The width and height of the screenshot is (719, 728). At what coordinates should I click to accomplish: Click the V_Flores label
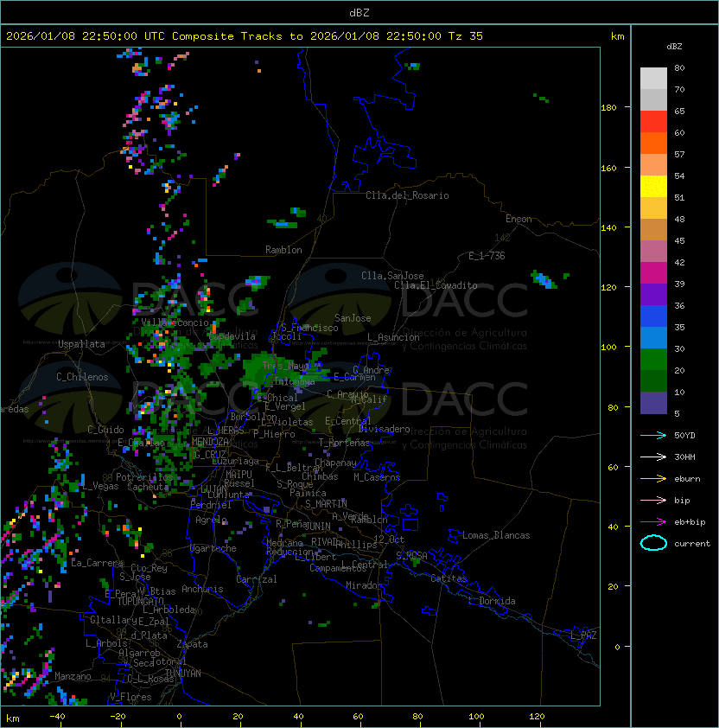[x=130, y=697]
